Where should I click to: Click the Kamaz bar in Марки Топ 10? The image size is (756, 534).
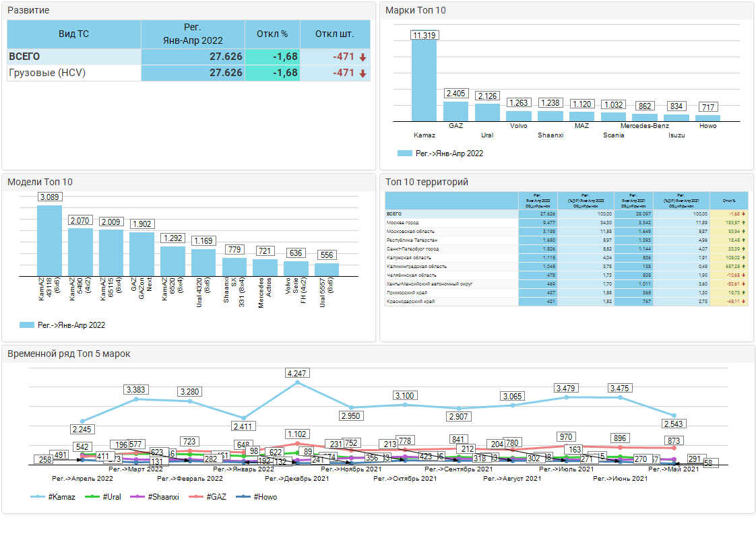(x=424, y=81)
